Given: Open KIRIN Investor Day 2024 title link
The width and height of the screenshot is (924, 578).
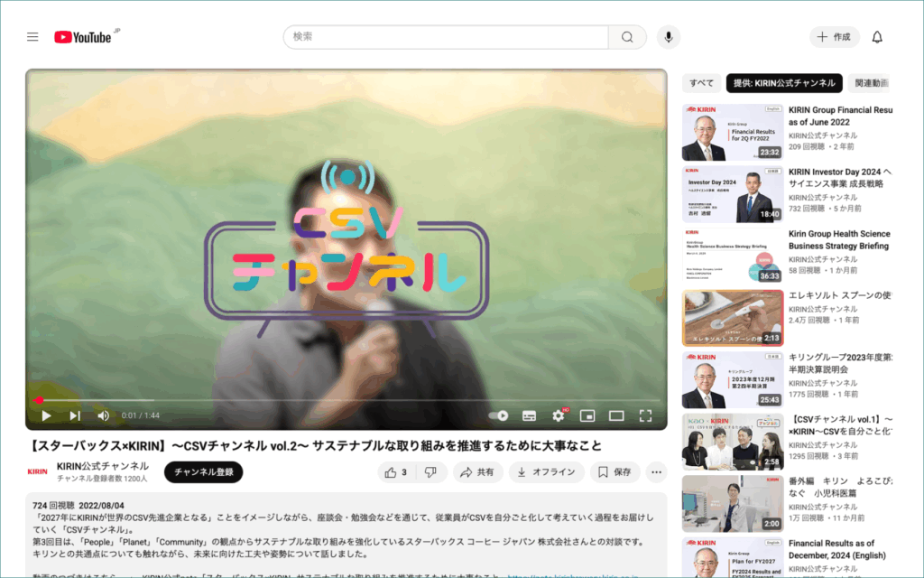Looking at the screenshot, I should pos(840,178).
